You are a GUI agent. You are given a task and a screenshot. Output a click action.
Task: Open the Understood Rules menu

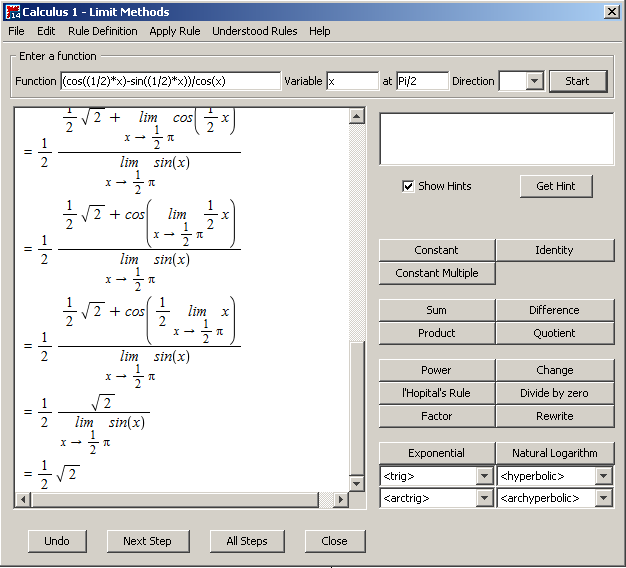click(255, 31)
